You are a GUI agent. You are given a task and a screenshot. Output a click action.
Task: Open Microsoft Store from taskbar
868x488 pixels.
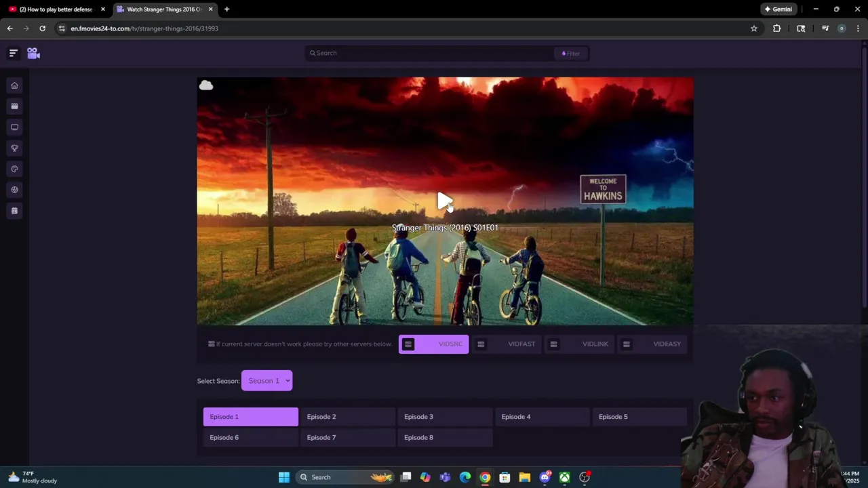(505, 477)
